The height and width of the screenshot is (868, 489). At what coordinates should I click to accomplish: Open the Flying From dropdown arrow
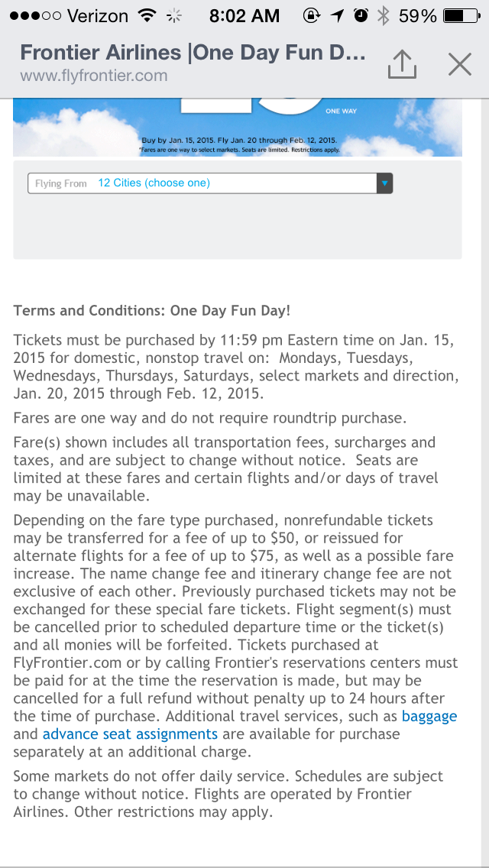pyautogui.click(x=385, y=183)
